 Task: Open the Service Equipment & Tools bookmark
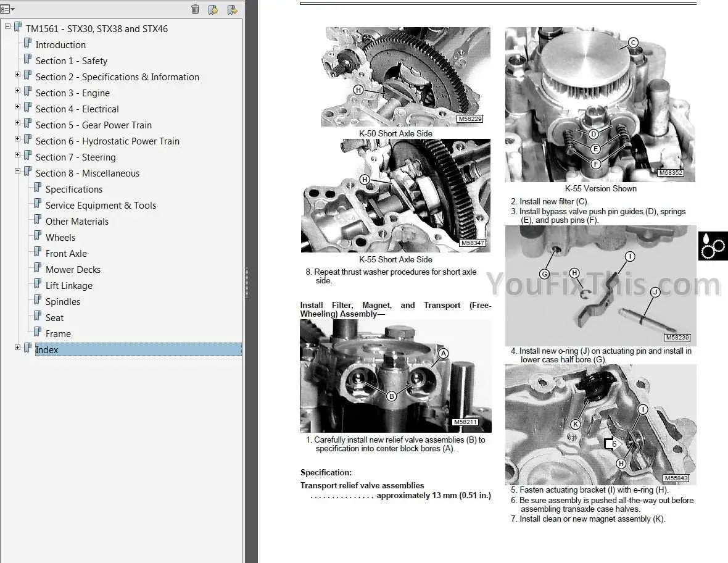tap(101, 206)
